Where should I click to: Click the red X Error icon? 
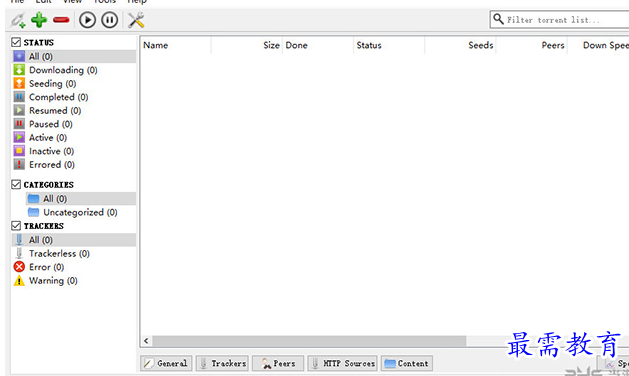[19, 267]
